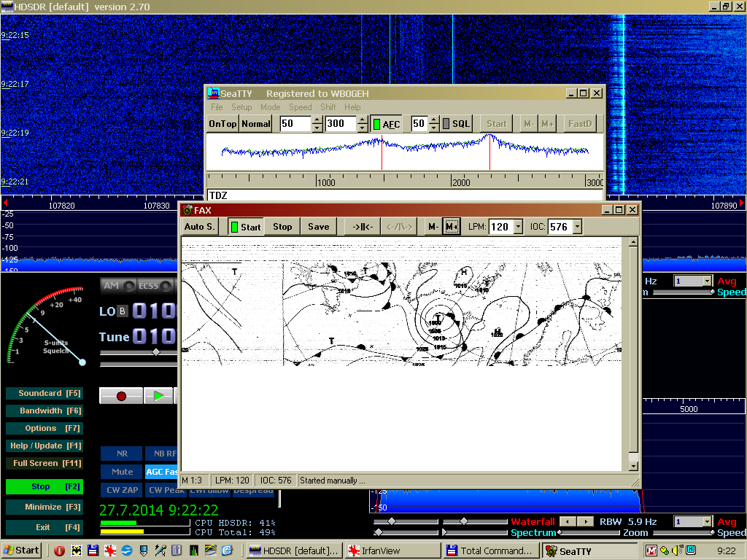The image size is (747, 560).
Task: Click the LO B selector box
Action: [x=122, y=311]
